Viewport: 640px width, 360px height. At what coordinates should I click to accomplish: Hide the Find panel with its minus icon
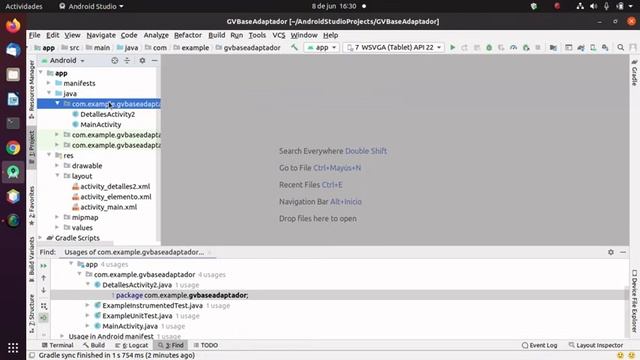click(x=623, y=252)
